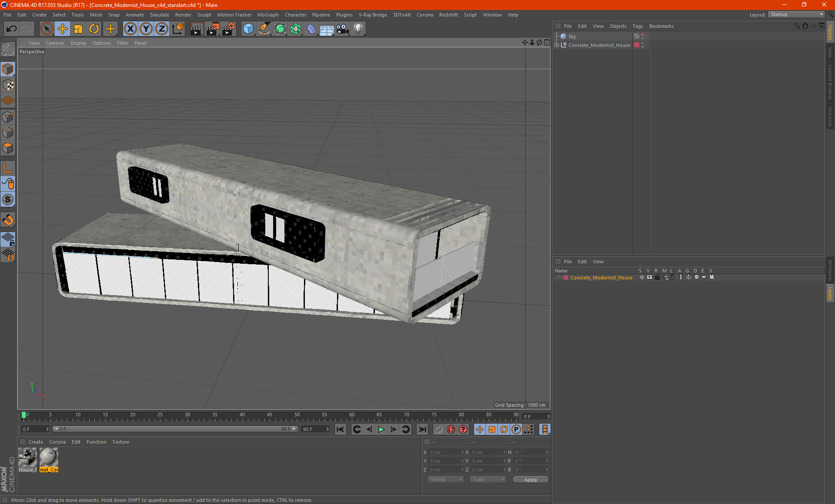This screenshot has width=835, height=504.
Task: Switch to Texture mode checkerboard icon
Action: (8, 85)
